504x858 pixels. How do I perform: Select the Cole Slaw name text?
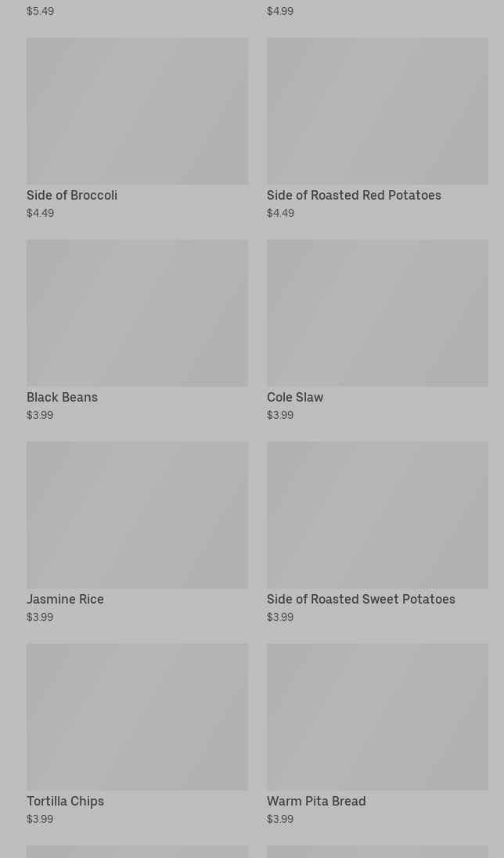(295, 398)
